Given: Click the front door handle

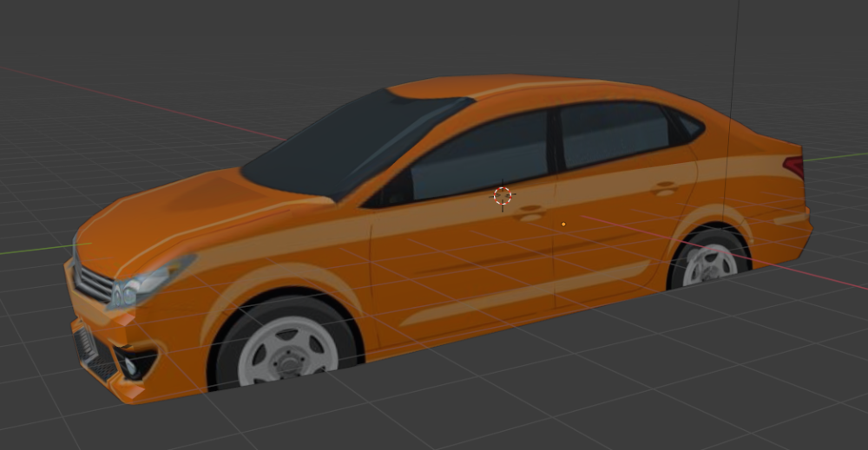Looking at the screenshot, I should [529, 211].
